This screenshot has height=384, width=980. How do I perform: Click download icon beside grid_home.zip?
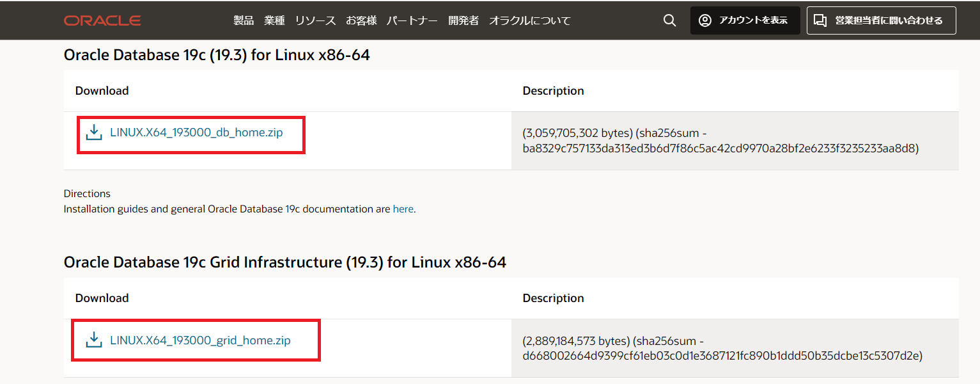point(94,340)
